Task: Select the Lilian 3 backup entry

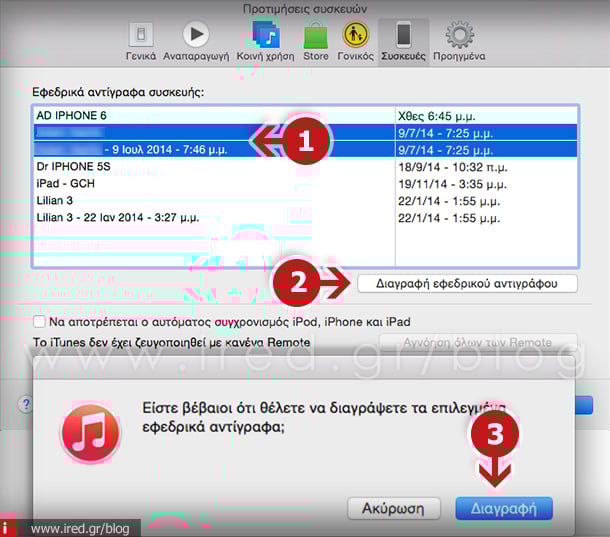Action: 305,201
